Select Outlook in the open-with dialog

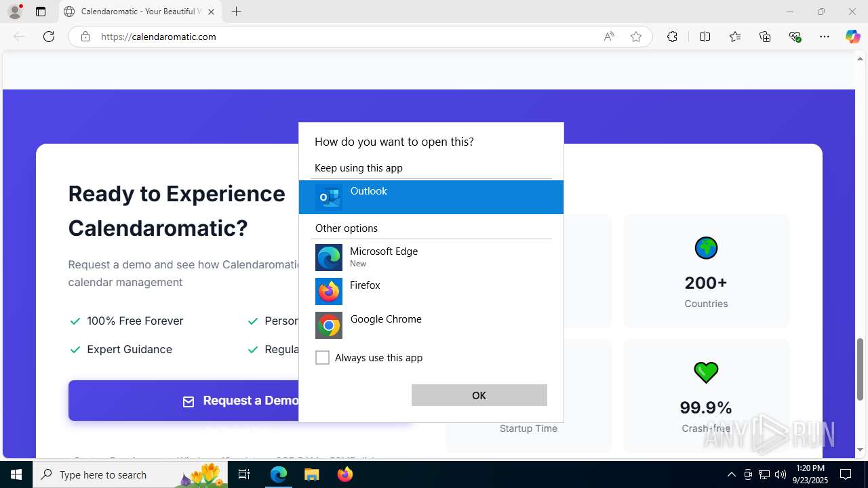point(431,197)
